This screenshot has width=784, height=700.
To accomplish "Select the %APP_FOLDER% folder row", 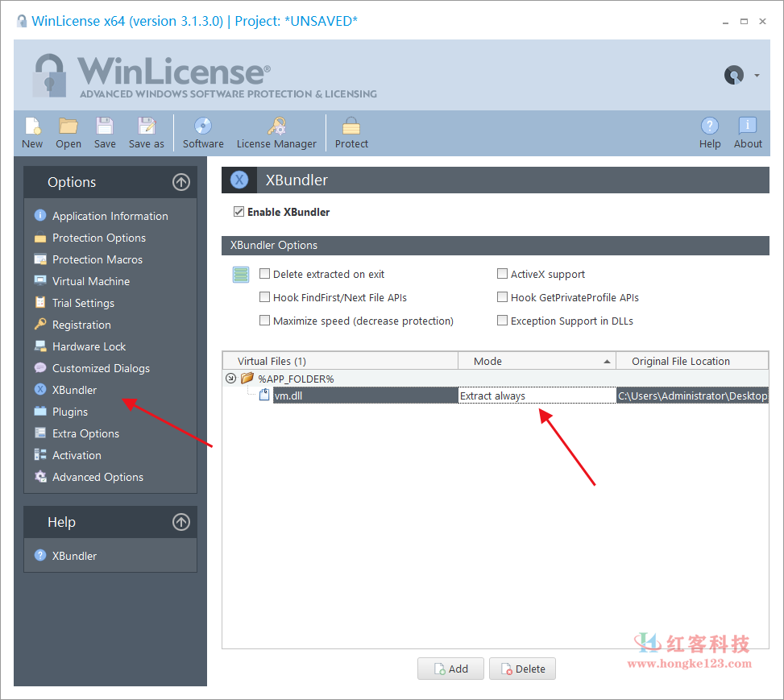I will point(496,379).
